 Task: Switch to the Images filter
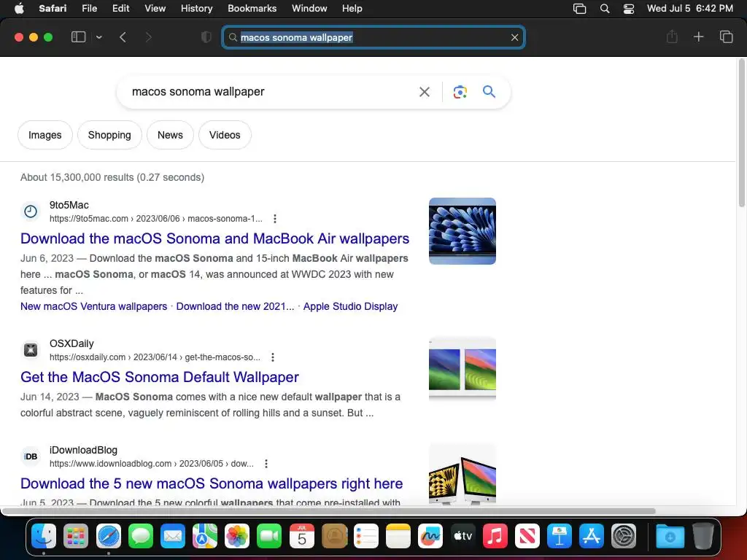(x=44, y=135)
